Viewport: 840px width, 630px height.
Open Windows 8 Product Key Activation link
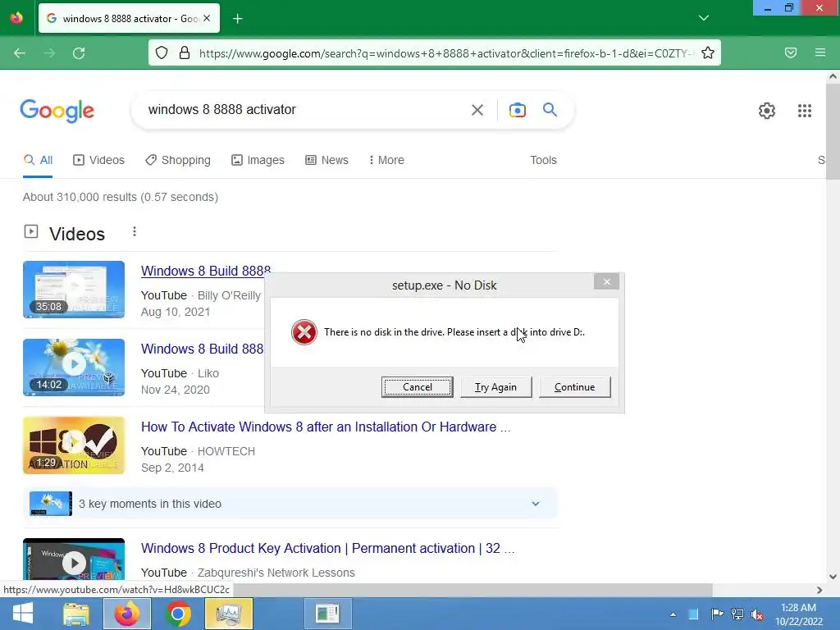[x=328, y=548]
